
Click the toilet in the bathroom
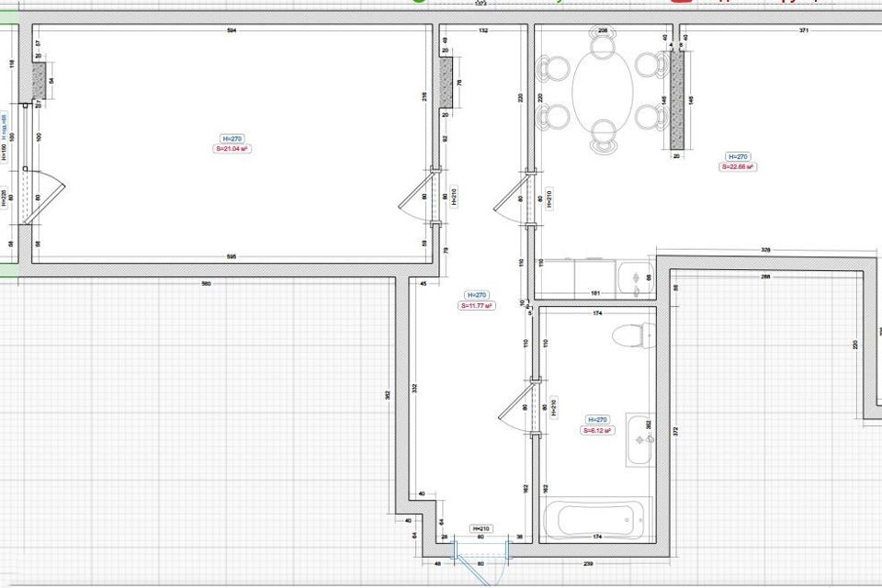[x=631, y=335]
